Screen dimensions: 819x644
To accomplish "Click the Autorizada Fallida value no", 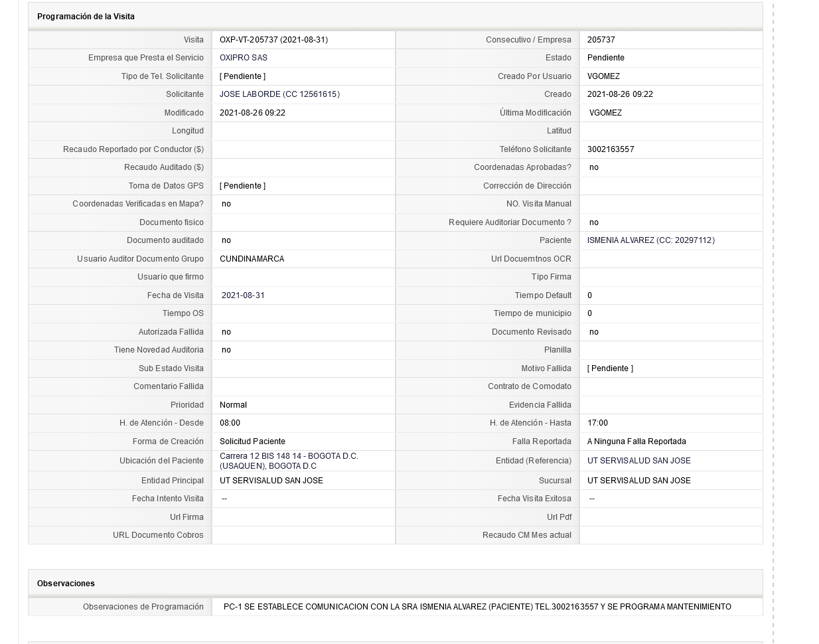I will [226, 332].
